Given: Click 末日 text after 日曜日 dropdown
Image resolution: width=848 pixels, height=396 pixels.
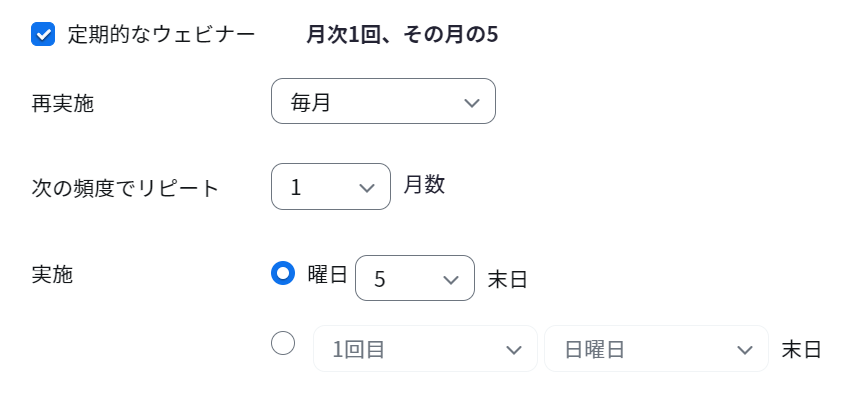Looking at the screenshot, I should [x=801, y=350].
